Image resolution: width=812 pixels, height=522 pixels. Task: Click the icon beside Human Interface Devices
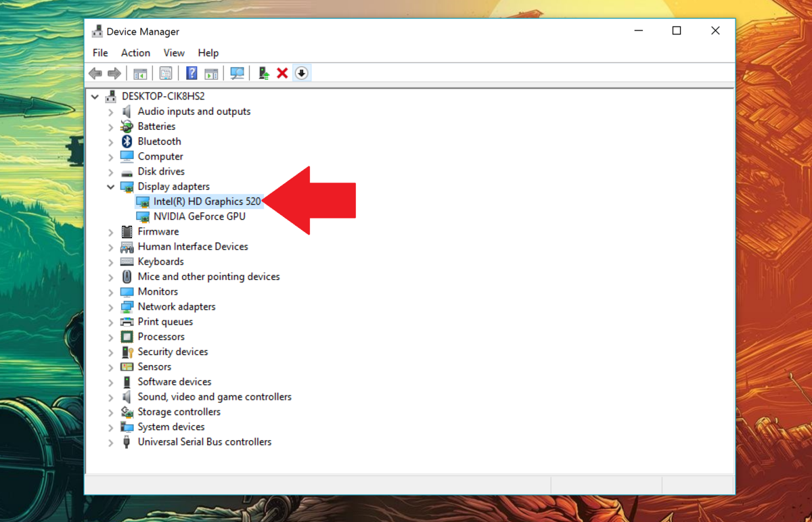click(x=127, y=247)
